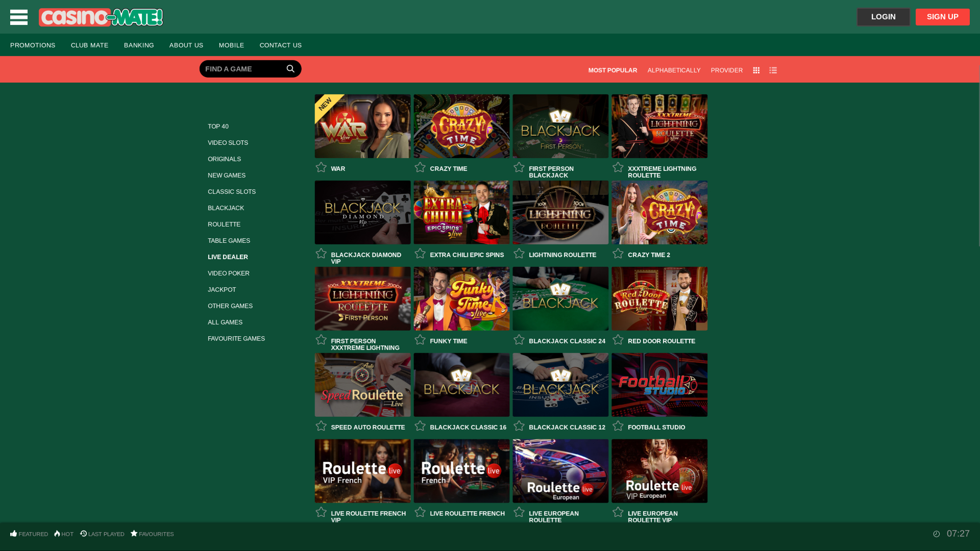
Task: Switch to list view layout
Action: (773, 70)
